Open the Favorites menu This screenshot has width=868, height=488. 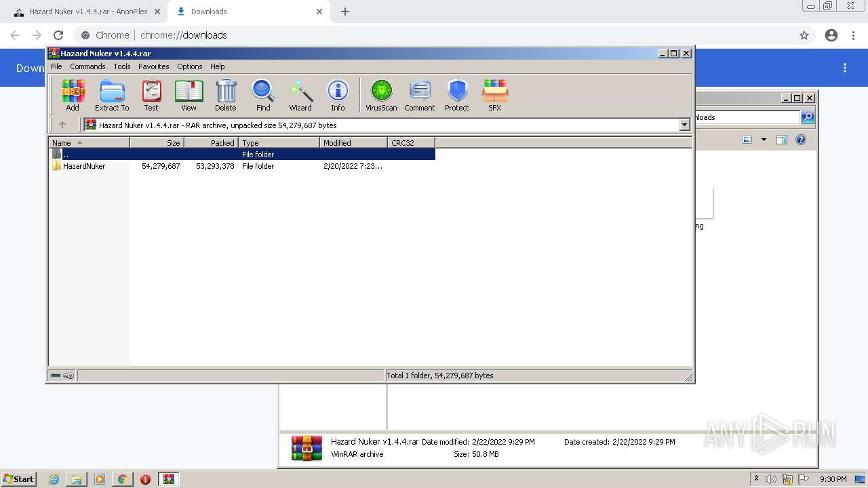[x=154, y=66]
